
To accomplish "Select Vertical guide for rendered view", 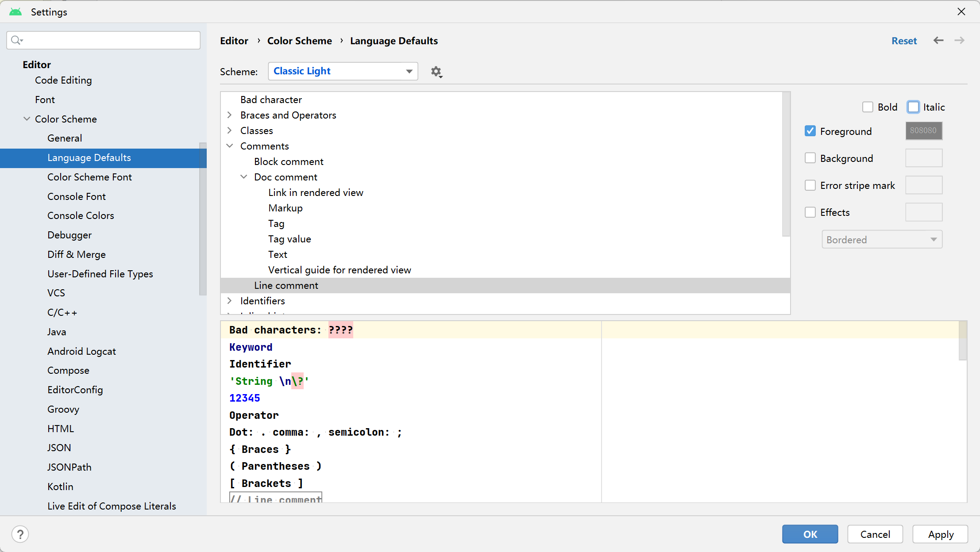I will pyautogui.click(x=340, y=270).
